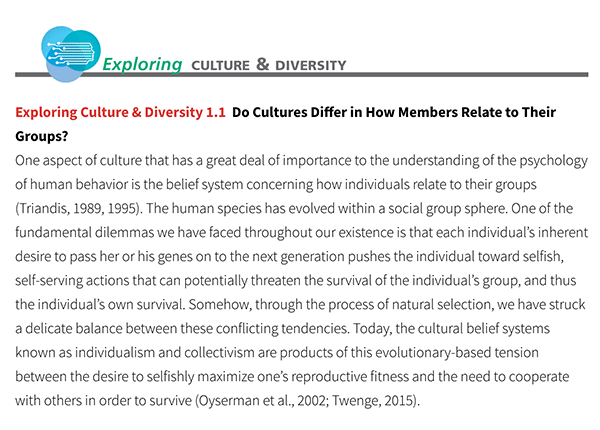
Task: Click the phrase "fundamental dilemmas"
Action: pyautogui.click(x=85, y=232)
